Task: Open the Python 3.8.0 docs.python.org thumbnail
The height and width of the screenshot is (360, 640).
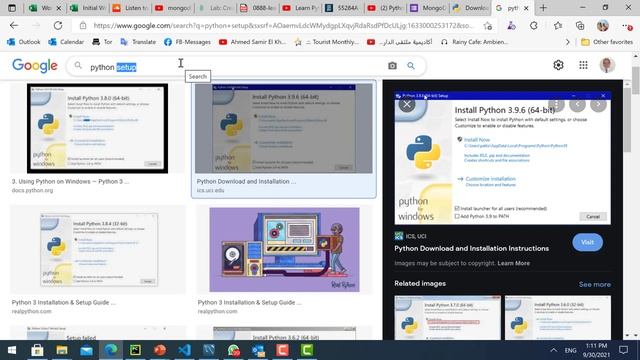Action: 98,128
